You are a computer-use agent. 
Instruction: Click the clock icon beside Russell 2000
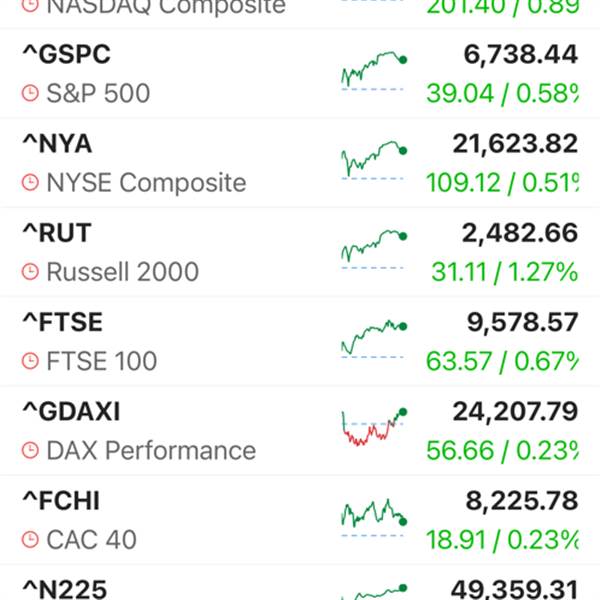click(31, 272)
